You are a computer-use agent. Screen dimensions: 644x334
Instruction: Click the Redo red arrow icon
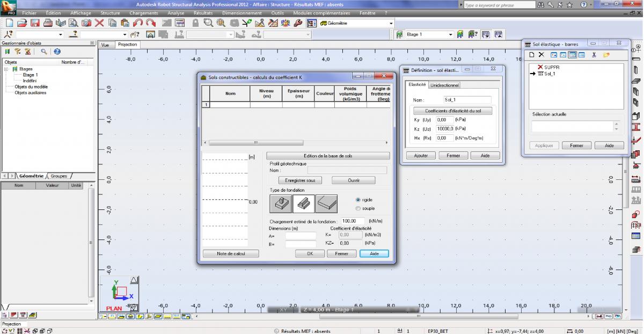pos(151,23)
